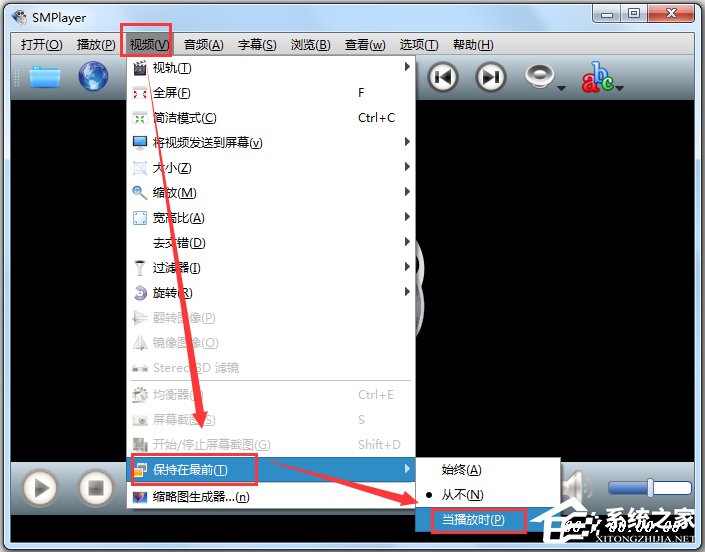This screenshot has height=552, width=705.
Task: Click the SMPlayer title bar app icon
Action: (19, 18)
